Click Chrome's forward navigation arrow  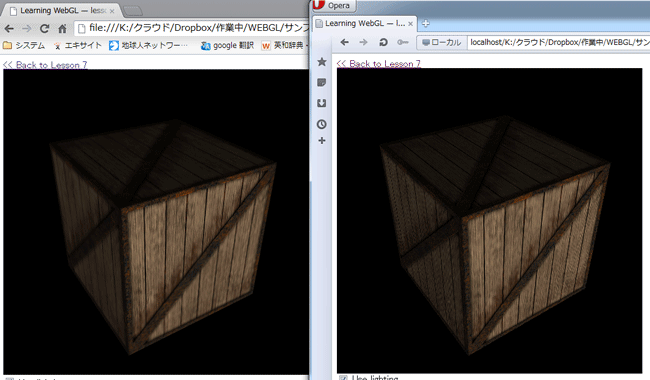pyautogui.click(x=27, y=29)
